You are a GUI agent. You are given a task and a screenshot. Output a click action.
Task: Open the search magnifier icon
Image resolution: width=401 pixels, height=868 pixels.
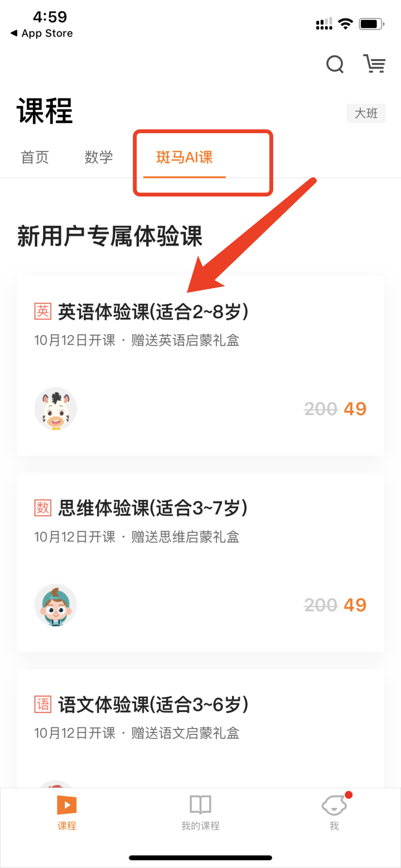pos(335,64)
